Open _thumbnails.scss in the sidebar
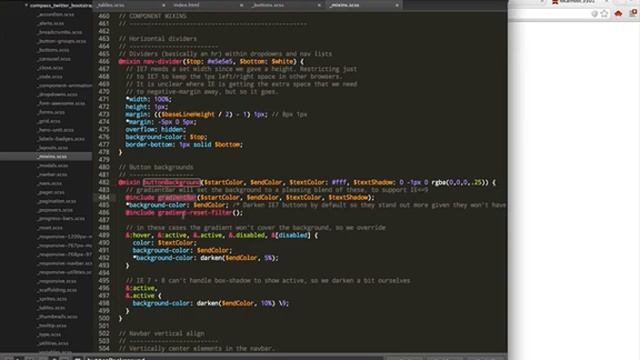Screen dimensions: 640x360 [x=57, y=317]
